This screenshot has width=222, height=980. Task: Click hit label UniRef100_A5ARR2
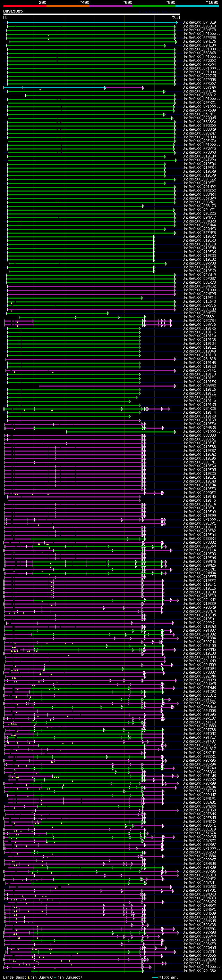point(199,386)
